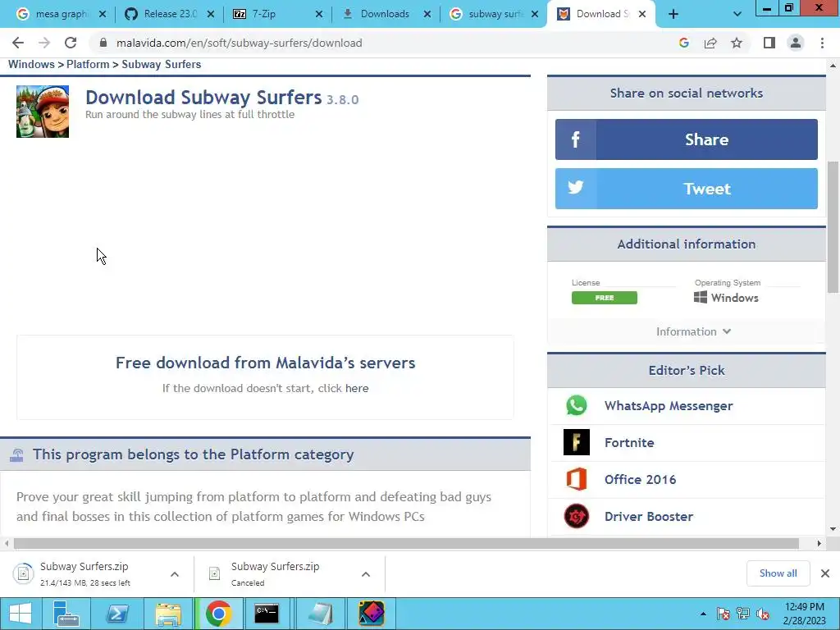
Task: Click the Download Subway Surfers heading
Action: 203,98
